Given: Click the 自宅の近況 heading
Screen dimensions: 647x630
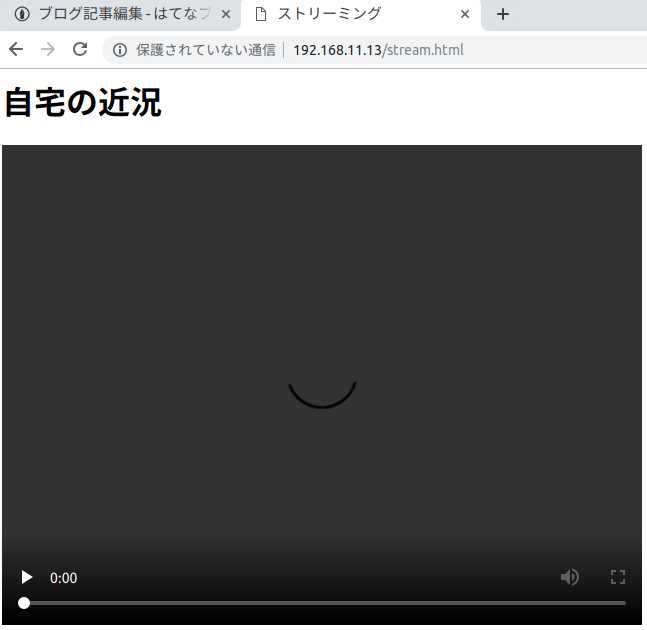Looking at the screenshot, I should point(83,102).
